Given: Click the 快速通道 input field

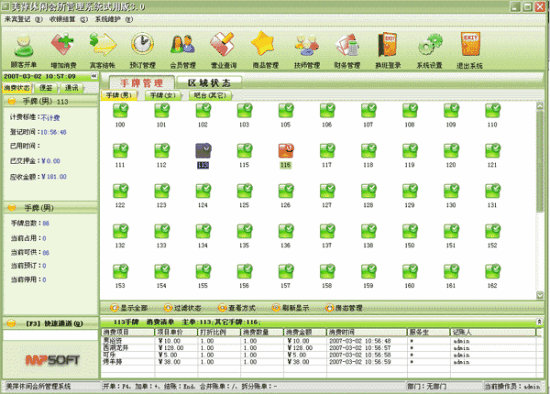Looking at the screenshot, I should tap(51, 335).
